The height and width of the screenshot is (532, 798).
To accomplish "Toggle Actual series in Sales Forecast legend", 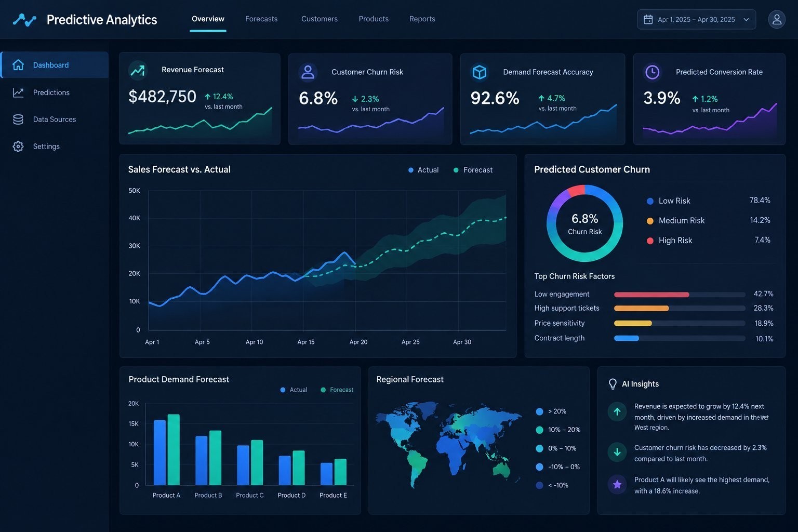I will coord(423,170).
